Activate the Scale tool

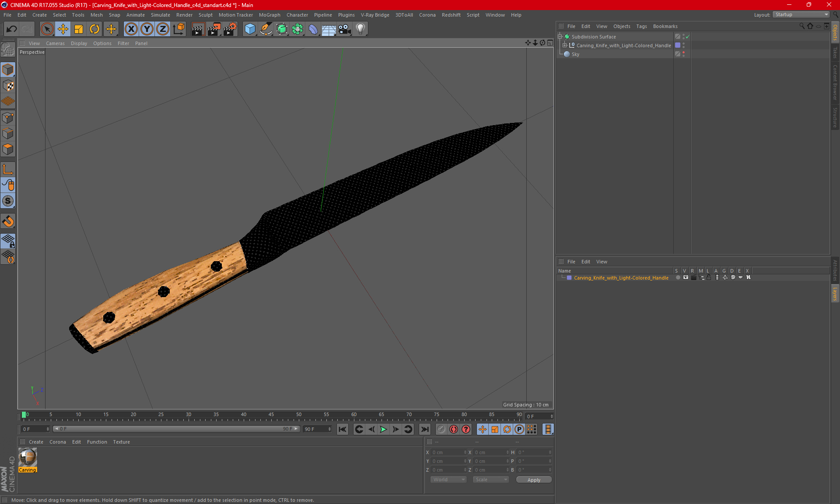click(79, 29)
